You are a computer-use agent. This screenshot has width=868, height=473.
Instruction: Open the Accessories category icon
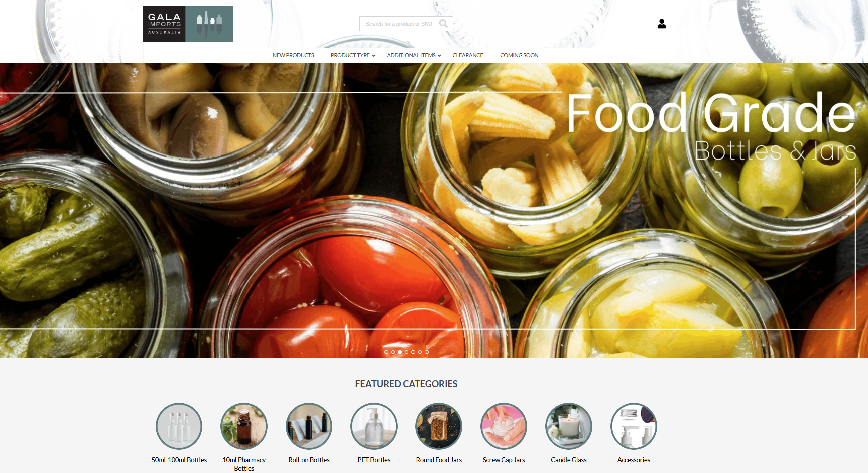(634, 426)
